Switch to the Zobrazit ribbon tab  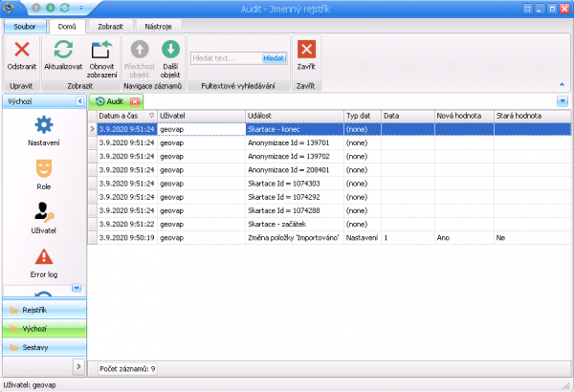[109, 26]
